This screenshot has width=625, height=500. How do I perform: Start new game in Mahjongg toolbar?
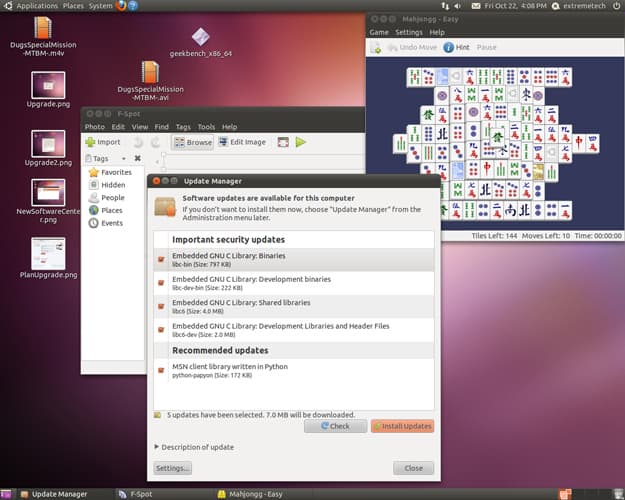coord(376,47)
